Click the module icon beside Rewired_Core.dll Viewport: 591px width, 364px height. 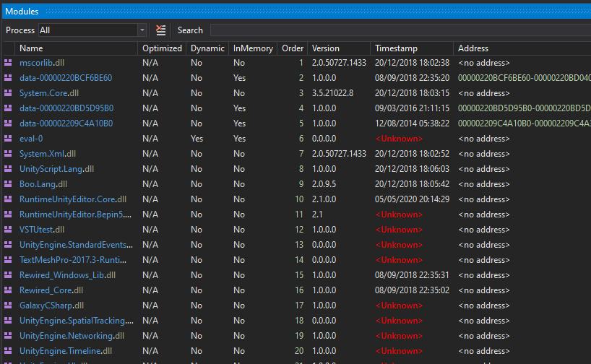(8, 290)
